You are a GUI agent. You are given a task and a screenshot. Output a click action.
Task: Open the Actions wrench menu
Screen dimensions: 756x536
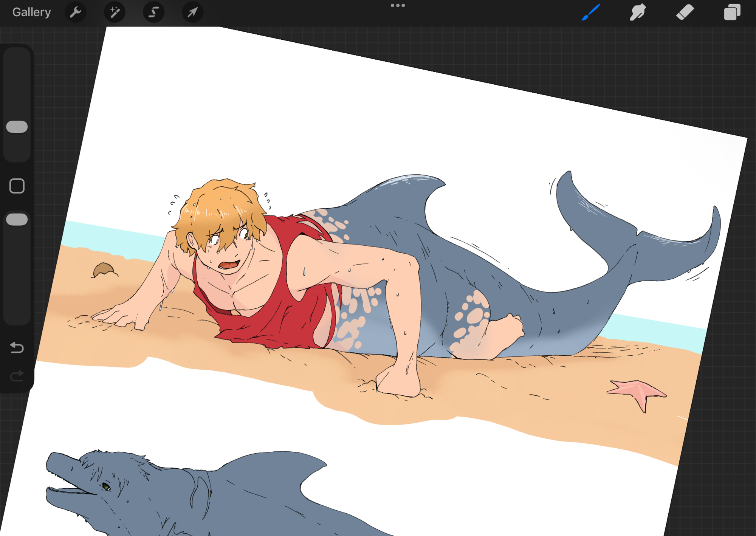coord(76,12)
